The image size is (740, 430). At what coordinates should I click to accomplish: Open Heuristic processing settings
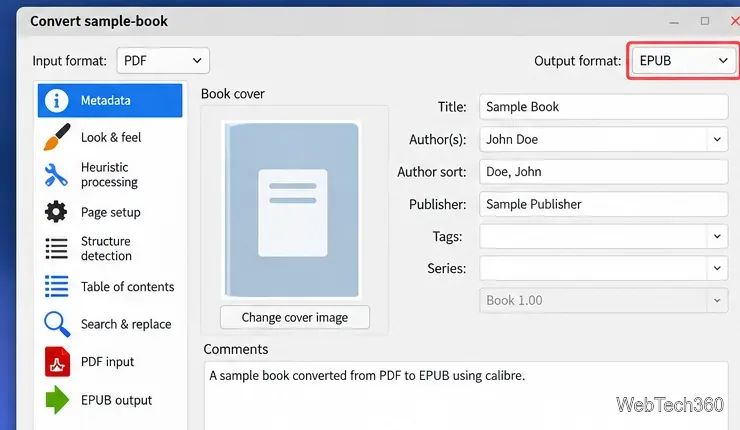pos(110,175)
